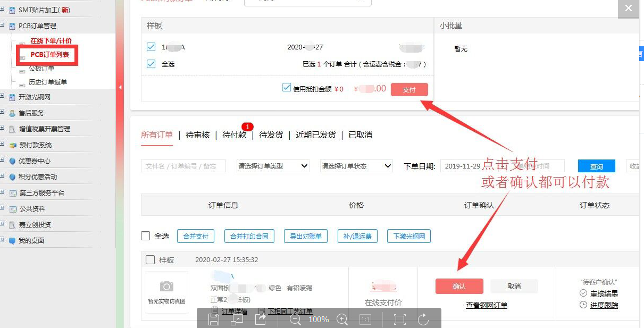The height and width of the screenshot is (328, 644).
Task: Collapse the sidebar with the red arrow
Action: click(120, 87)
